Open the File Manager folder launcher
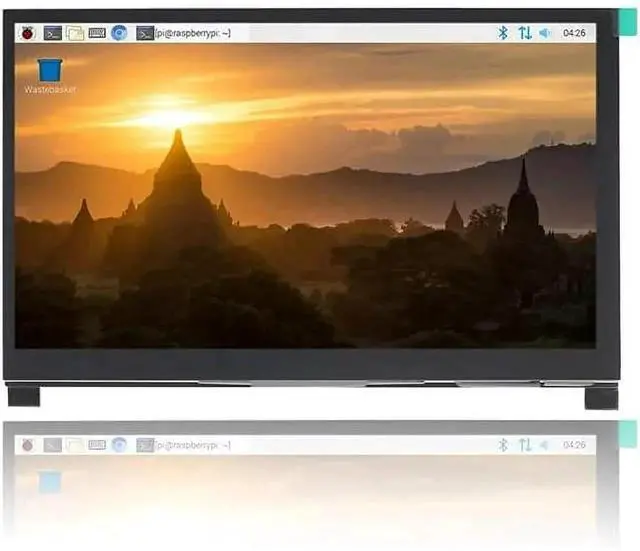The width and height of the screenshot is (640, 551). point(75,33)
